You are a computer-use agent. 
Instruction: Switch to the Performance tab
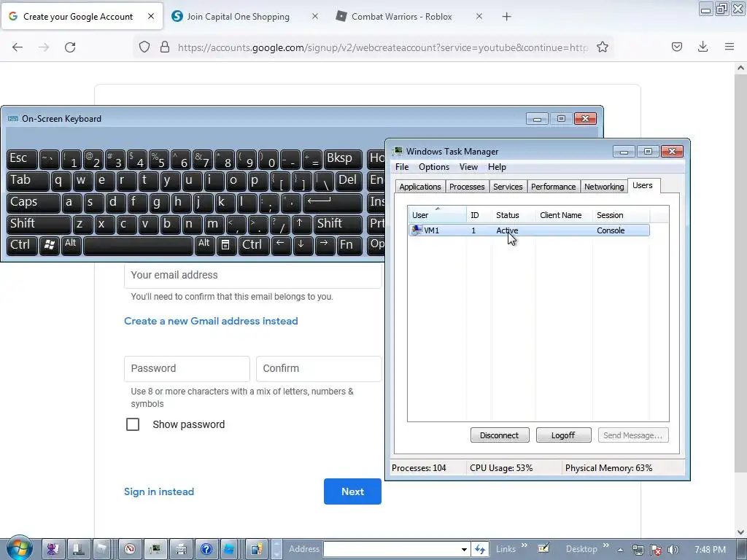tap(554, 187)
